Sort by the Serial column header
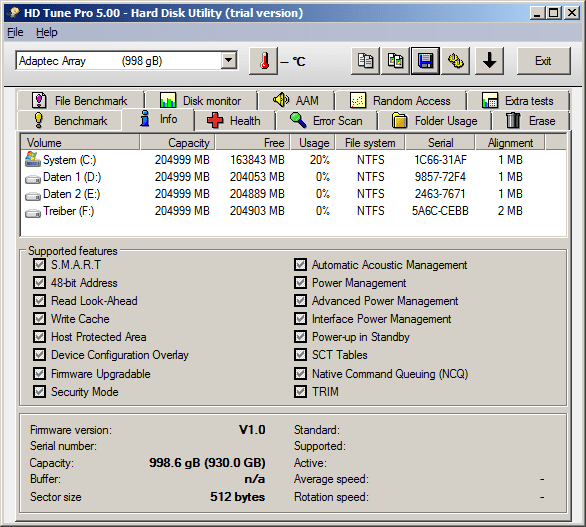Screen dimensions: 586x527 click(440, 143)
